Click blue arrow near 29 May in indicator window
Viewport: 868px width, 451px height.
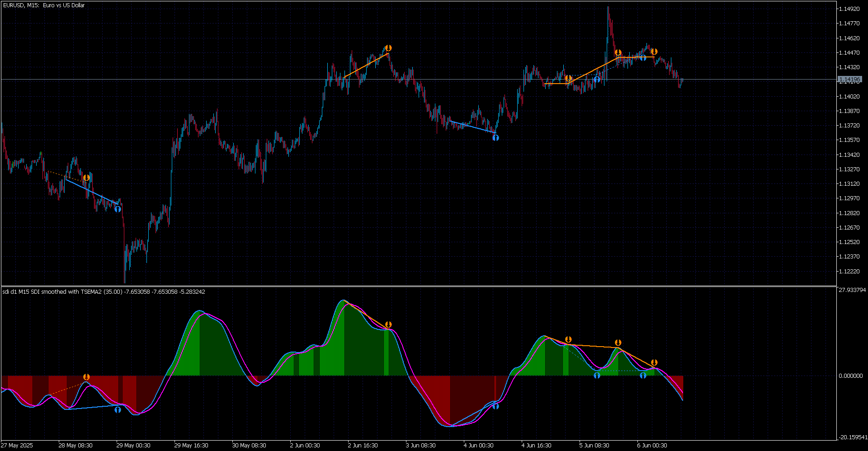pos(118,410)
